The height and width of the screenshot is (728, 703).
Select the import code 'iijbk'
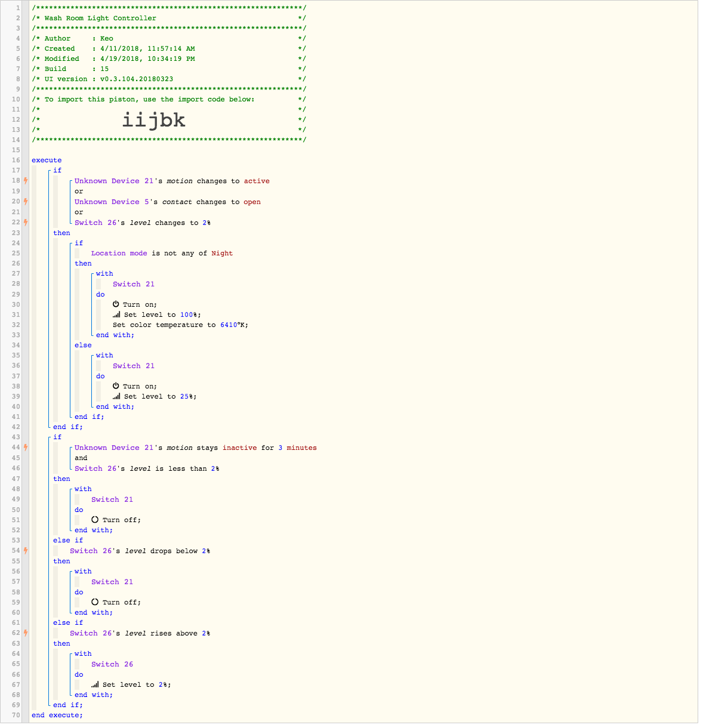coord(154,120)
